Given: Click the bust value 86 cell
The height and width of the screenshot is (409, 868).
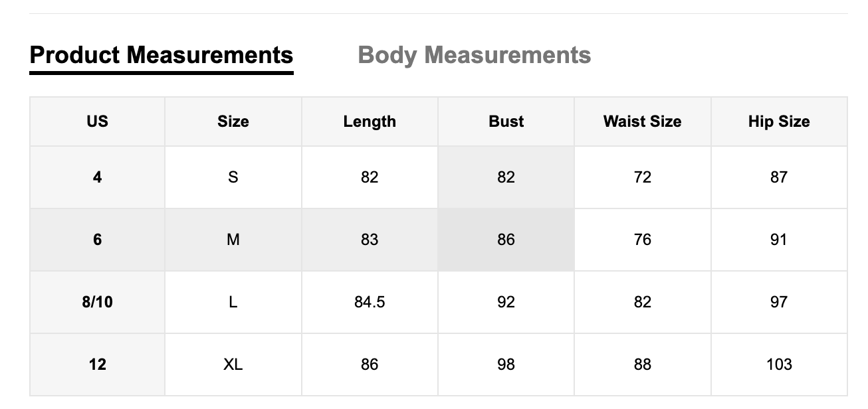Looking at the screenshot, I should [x=506, y=240].
